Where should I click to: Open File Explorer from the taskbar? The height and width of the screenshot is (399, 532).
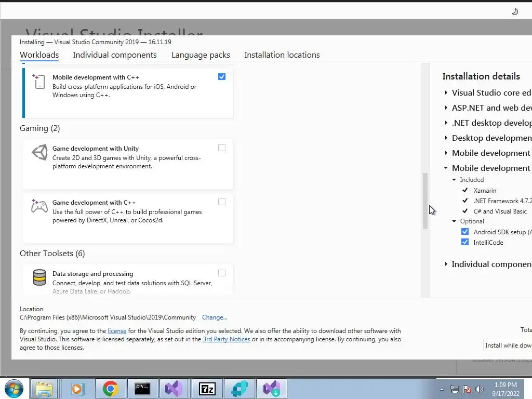pos(45,389)
